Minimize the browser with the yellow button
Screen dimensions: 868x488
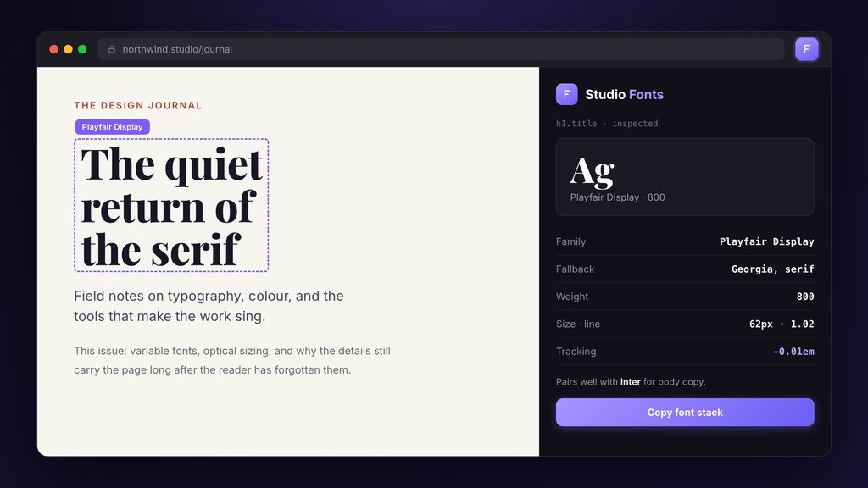[68, 49]
